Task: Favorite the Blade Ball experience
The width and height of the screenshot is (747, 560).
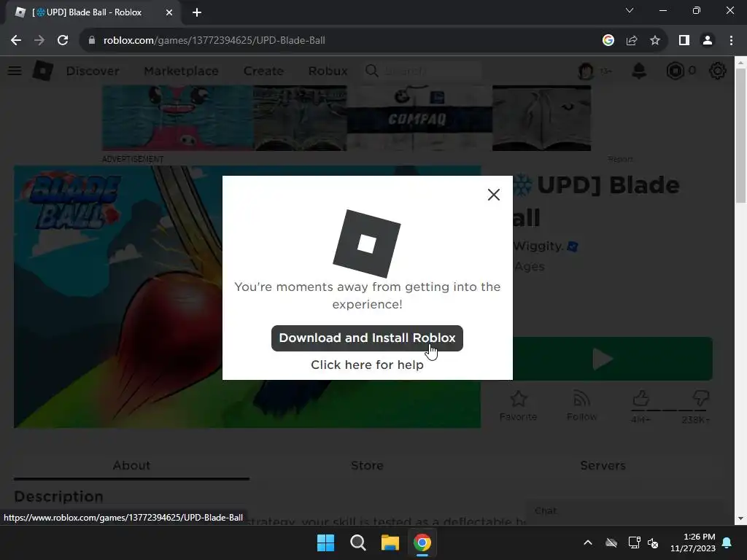Action: 519,406
